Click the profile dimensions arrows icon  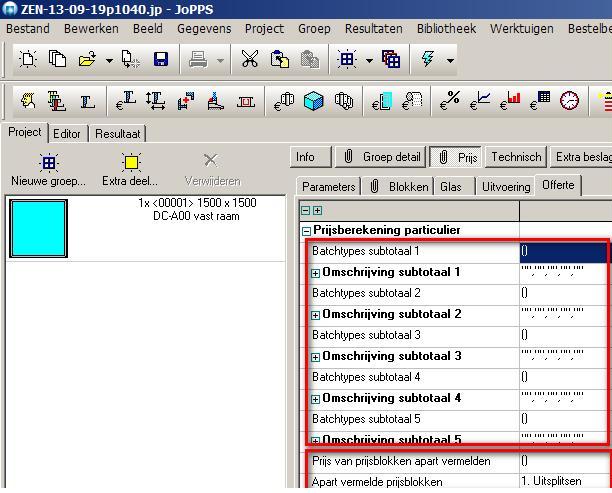(x=155, y=101)
